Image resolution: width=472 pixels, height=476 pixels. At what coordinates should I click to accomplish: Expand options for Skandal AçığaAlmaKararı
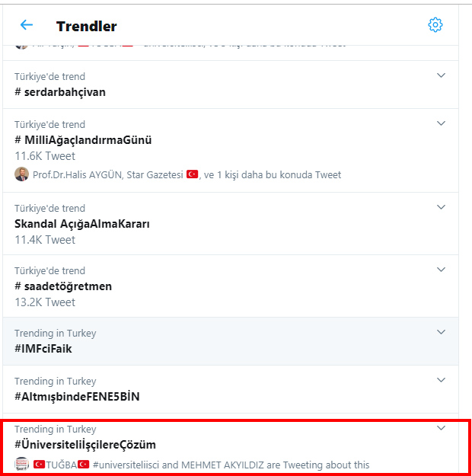pos(441,207)
